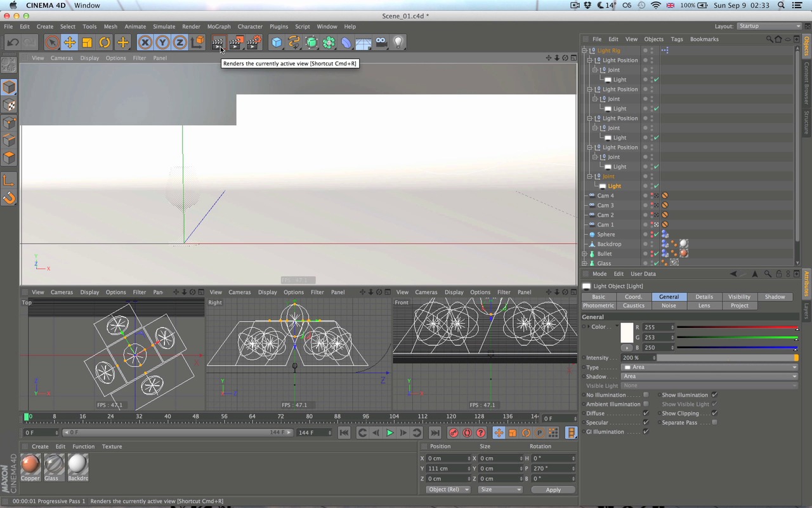Add a light with lightbulb icon
This screenshot has height=508, width=812.
point(398,43)
